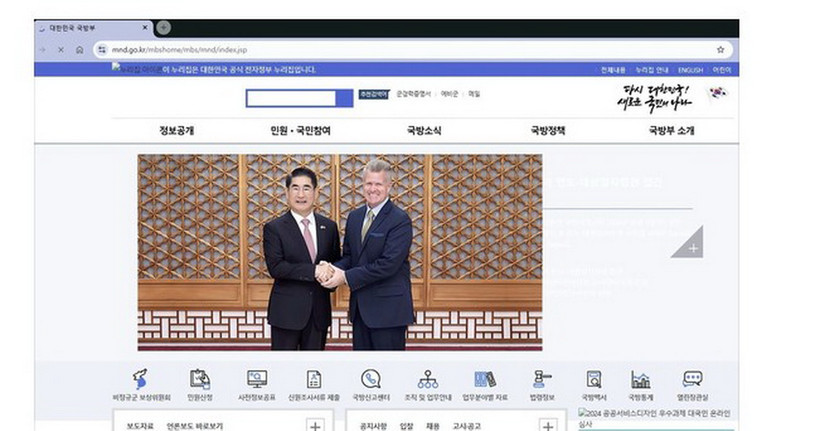Click the 예비군 suggested search link
This screenshot has width=820, height=431.
point(449,94)
